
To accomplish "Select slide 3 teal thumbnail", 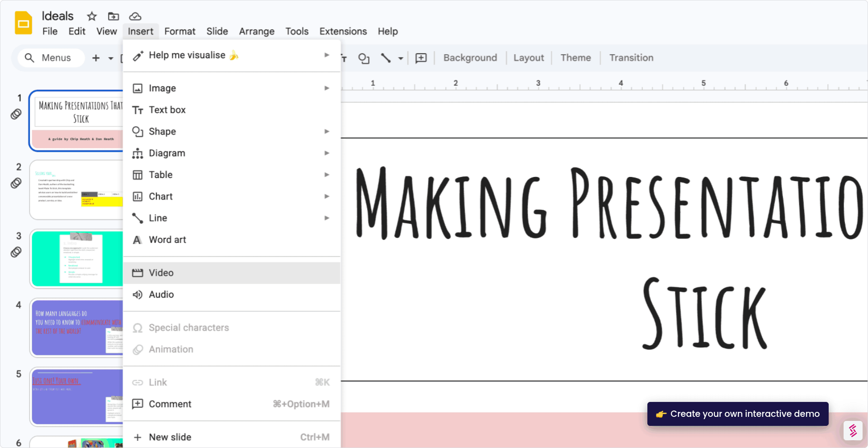I will click(77, 259).
